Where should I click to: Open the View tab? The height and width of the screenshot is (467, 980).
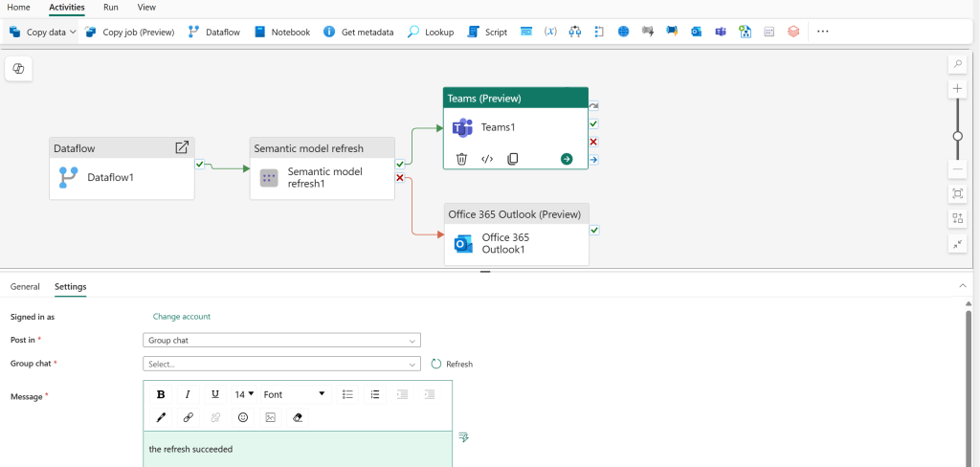click(146, 8)
